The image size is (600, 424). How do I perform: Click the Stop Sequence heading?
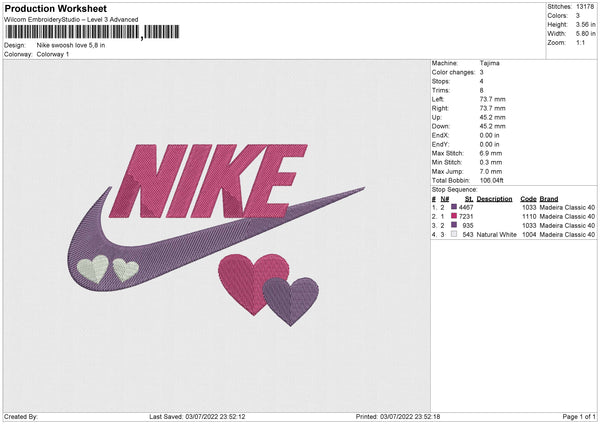[x=455, y=190]
